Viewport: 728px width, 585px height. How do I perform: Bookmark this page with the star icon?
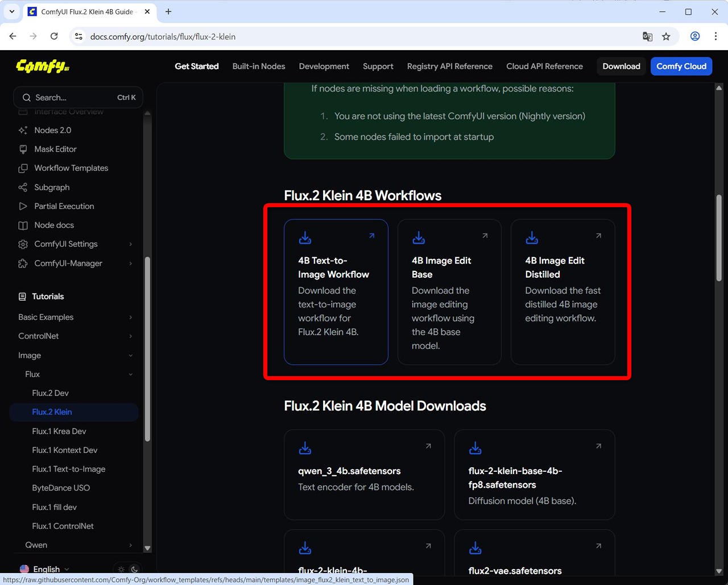[666, 36]
